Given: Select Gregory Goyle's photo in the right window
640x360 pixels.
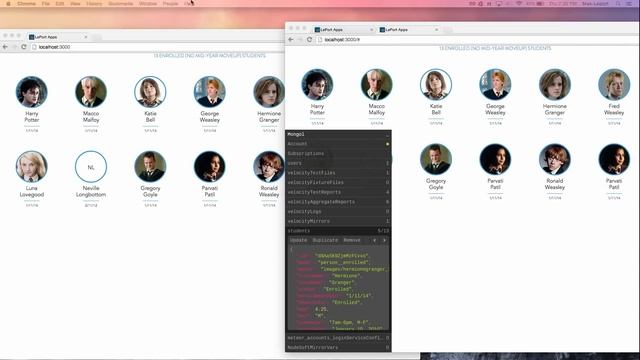Looking at the screenshot, I should click(436, 159).
